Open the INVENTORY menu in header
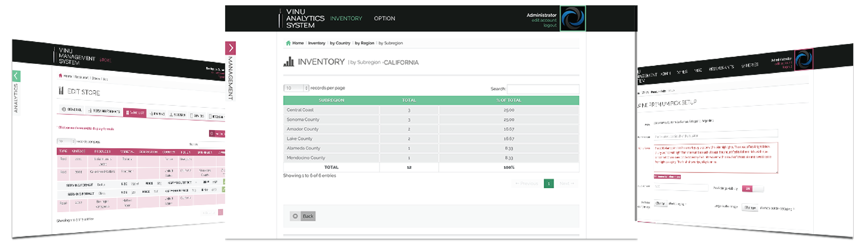 [346, 19]
